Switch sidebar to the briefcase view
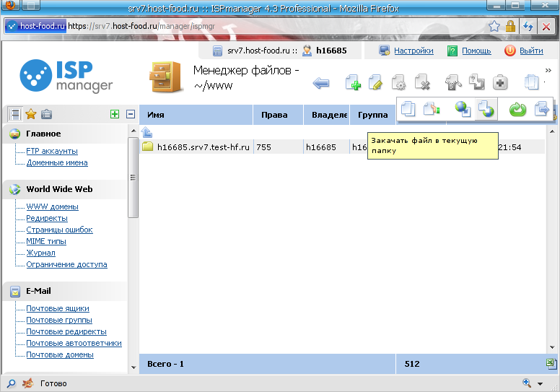Screen dimensions: 560x392 (x=46, y=114)
